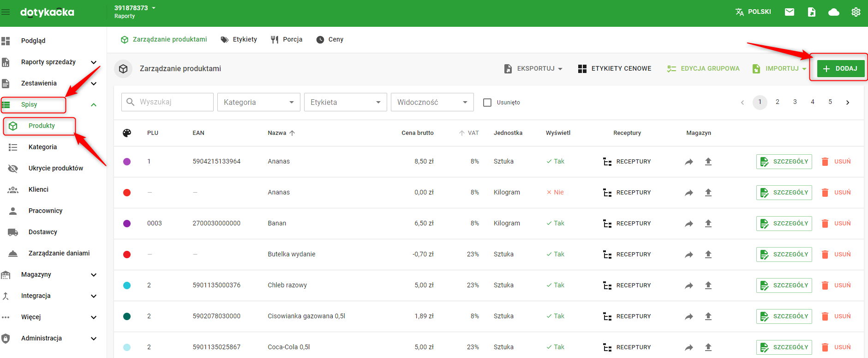Image resolution: width=868 pixels, height=358 pixels.
Task: Click the palette icon in table header
Action: tap(127, 133)
